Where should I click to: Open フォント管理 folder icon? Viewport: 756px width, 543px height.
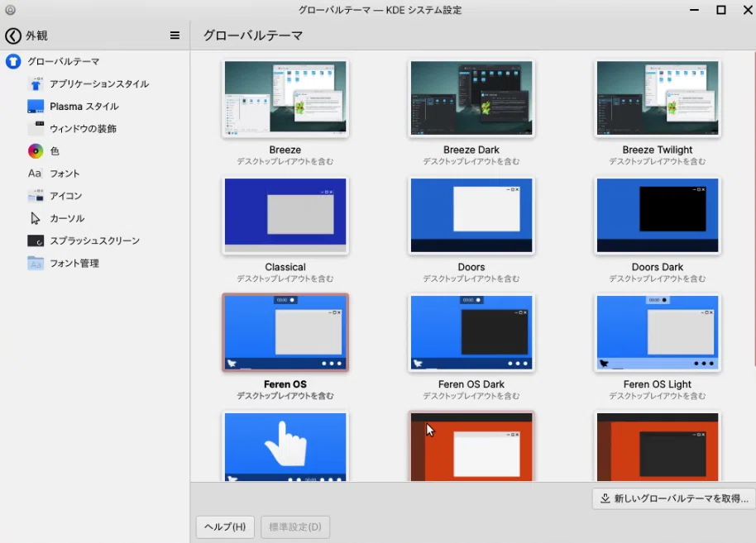[x=36, y=263]
